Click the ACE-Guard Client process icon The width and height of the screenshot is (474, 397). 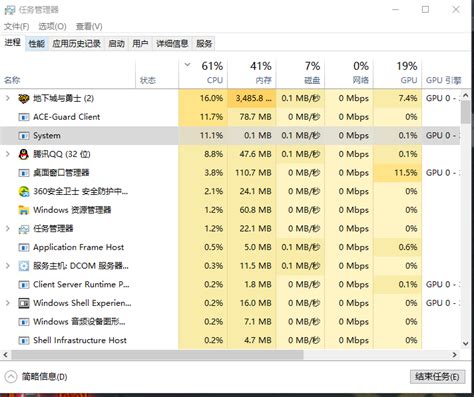coord(24,117)
